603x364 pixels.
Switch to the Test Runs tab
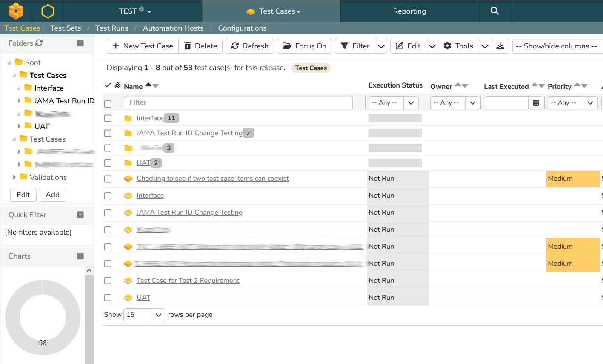pos(111,28)
